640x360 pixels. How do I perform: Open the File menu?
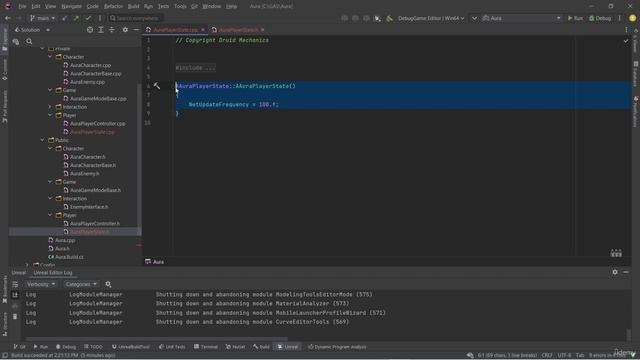point(22,6)
